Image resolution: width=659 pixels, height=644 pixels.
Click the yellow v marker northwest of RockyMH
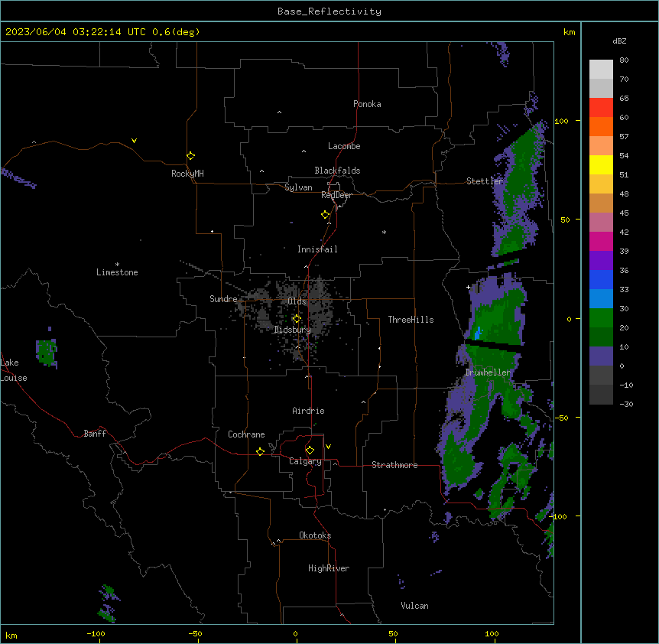(x=134, y=141)
